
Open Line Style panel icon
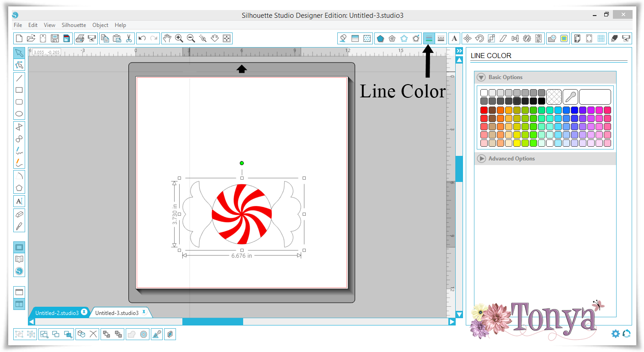441,38
